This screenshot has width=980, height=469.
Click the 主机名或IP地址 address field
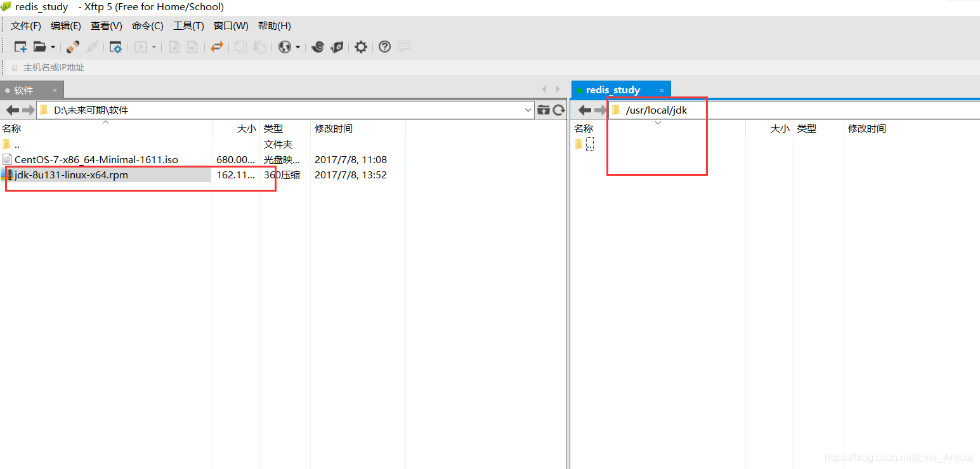pyautogui.click(x=495, y=67)
